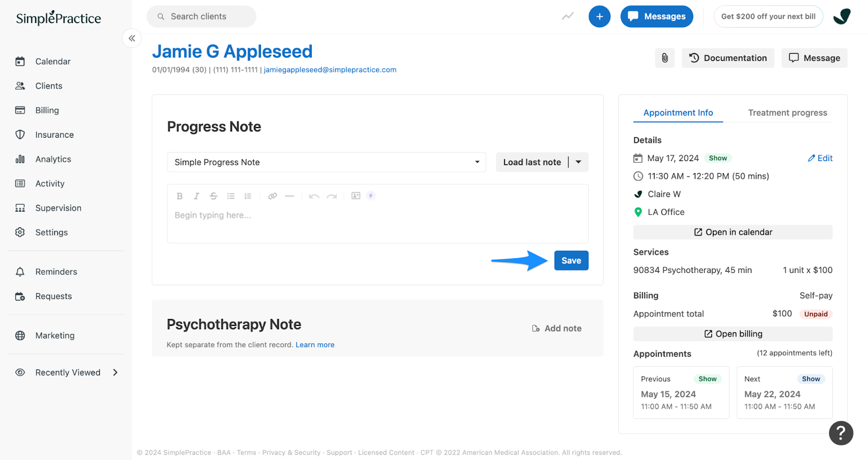Insert a numbered list
Image resolution: width=868 pixels, height=460 pixels.
(248, 196)
